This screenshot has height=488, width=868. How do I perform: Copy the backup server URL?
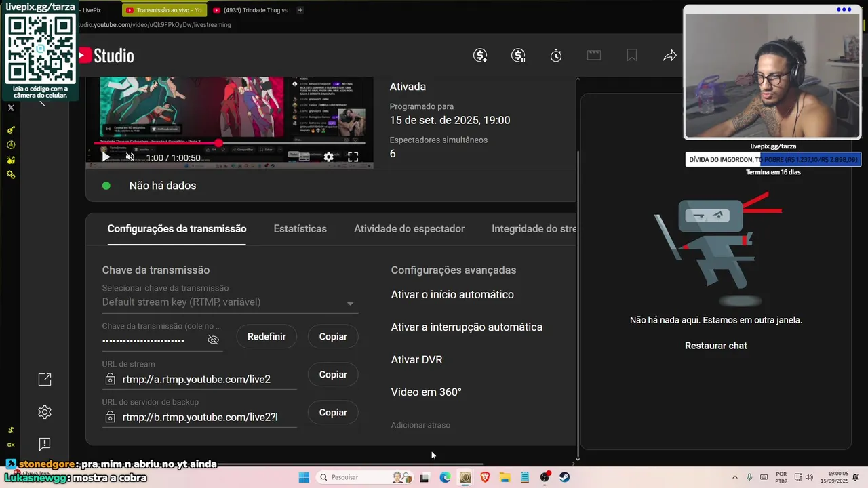click(333, 412)
